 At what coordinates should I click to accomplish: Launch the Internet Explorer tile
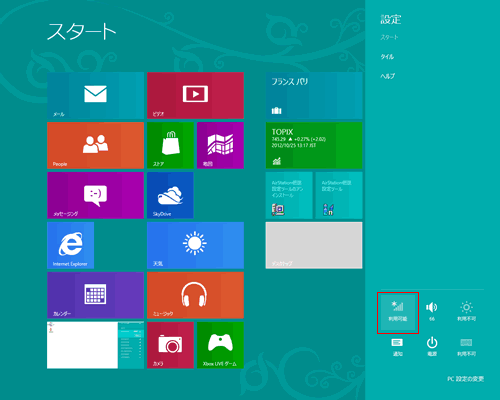tap(70, 245)
